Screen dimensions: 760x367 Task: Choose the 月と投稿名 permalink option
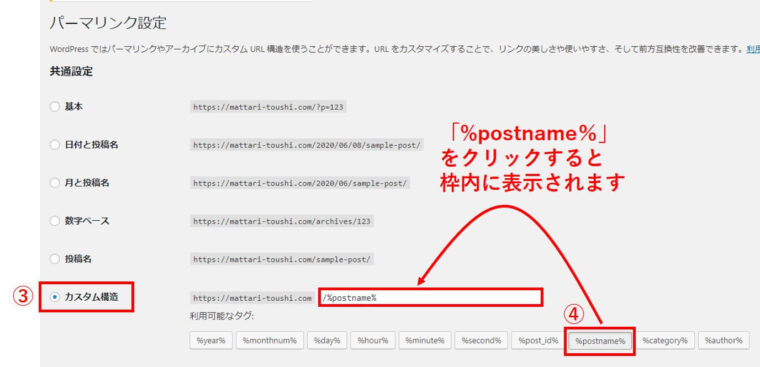coord(54,183)
